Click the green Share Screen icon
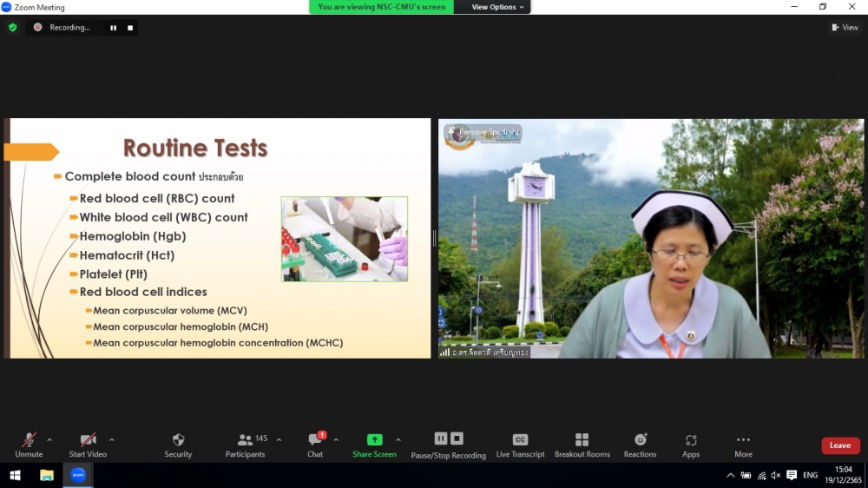The width and height of the screenshot is (868, 488). pyautogui.click(x=374, y=439)
